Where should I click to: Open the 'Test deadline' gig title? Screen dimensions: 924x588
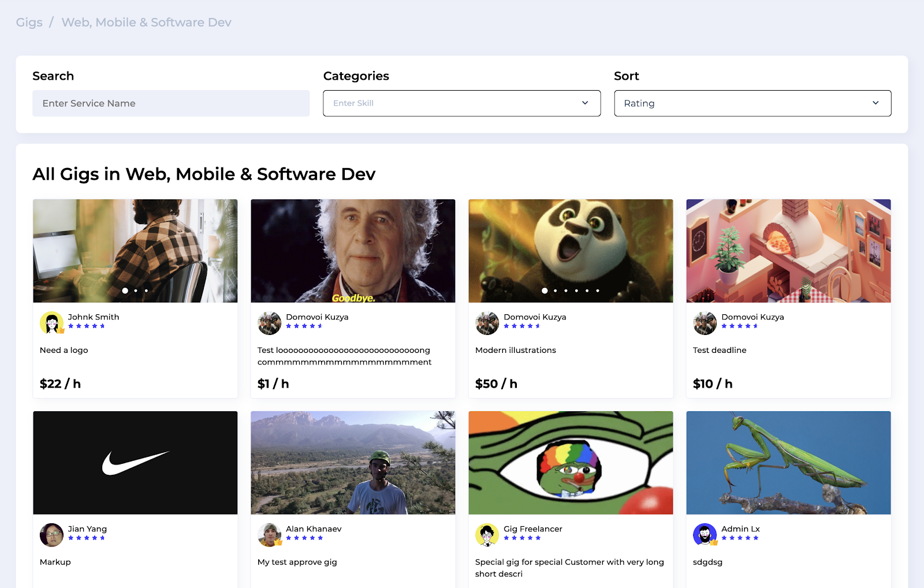[x=720, y=350]
